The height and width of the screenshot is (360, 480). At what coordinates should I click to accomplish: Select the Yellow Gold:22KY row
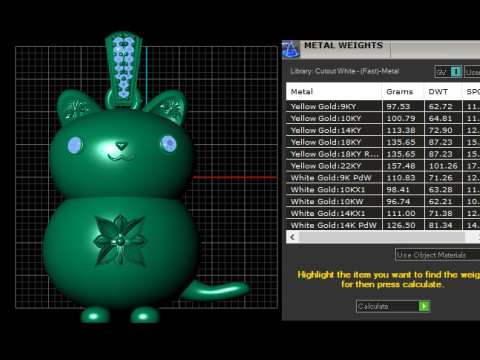(x=383, y=166)
